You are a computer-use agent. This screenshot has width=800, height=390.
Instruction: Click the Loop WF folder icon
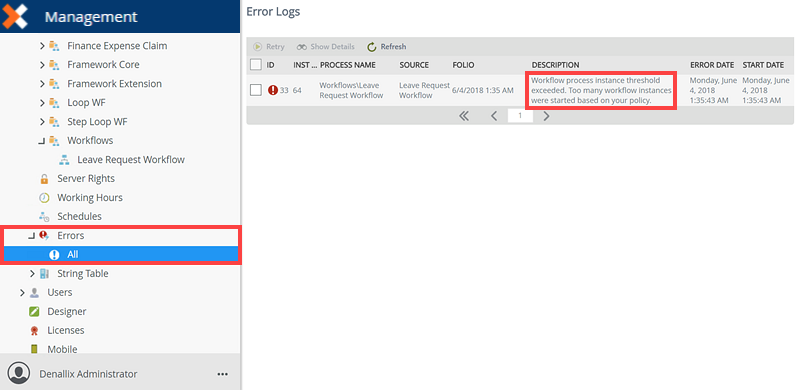pos(54,103)
